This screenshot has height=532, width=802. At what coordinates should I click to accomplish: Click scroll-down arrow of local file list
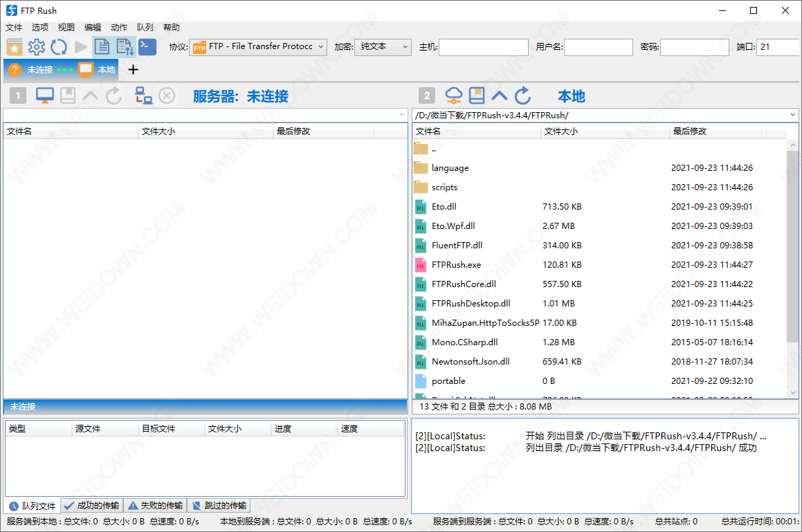point(793,393)
